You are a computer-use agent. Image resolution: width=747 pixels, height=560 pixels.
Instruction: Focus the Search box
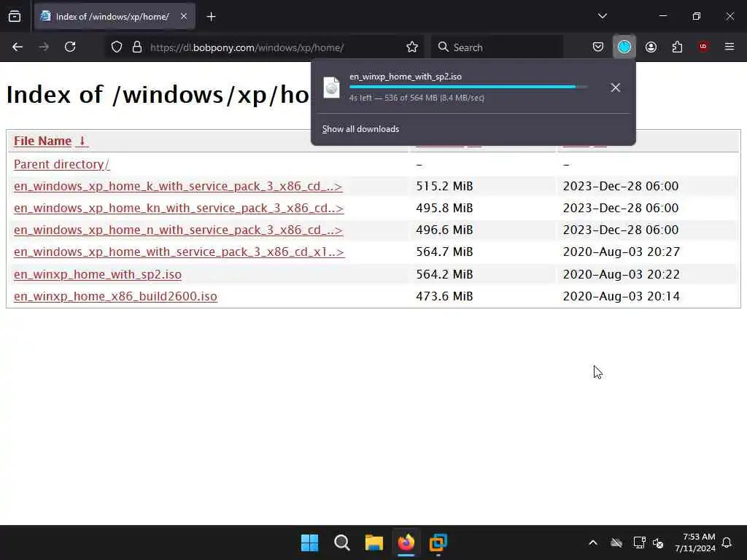[497, 47]
